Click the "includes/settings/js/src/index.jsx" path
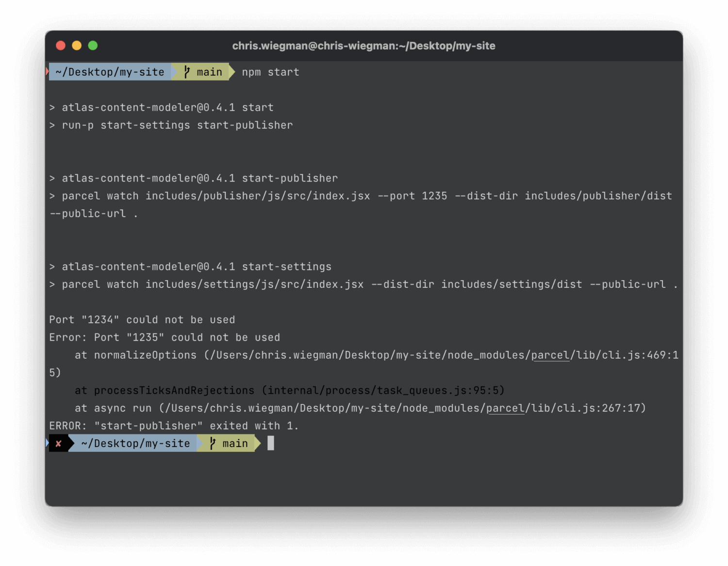The width and height of the screenshot is (728, 566). click(x=254, y=284)
